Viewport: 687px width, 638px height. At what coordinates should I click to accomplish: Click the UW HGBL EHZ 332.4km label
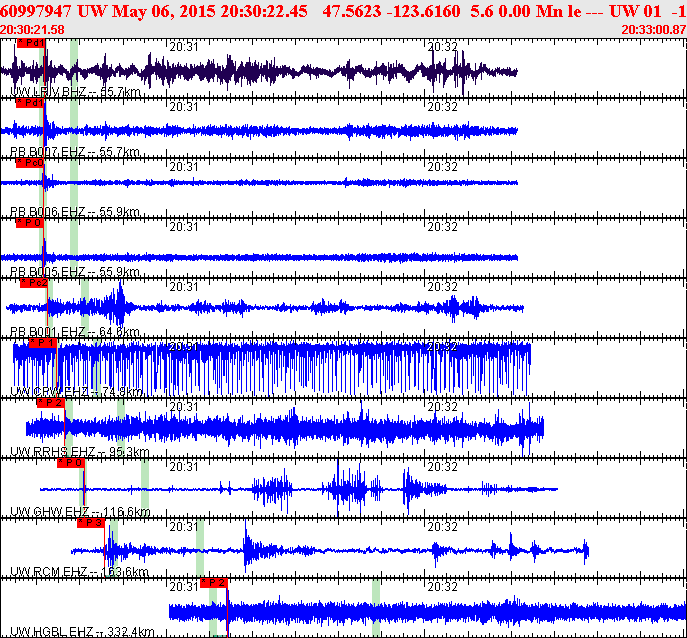coord(82,632)
